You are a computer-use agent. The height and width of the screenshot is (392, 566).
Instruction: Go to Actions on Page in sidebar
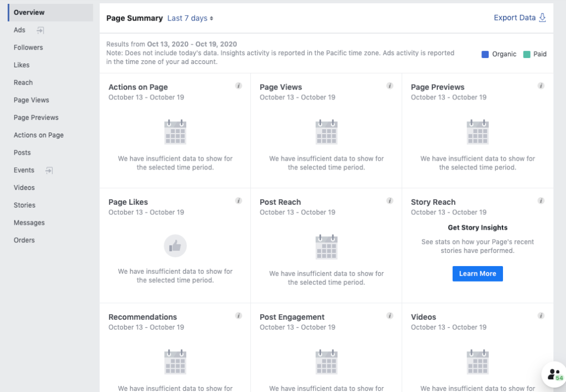pos(39,135)
